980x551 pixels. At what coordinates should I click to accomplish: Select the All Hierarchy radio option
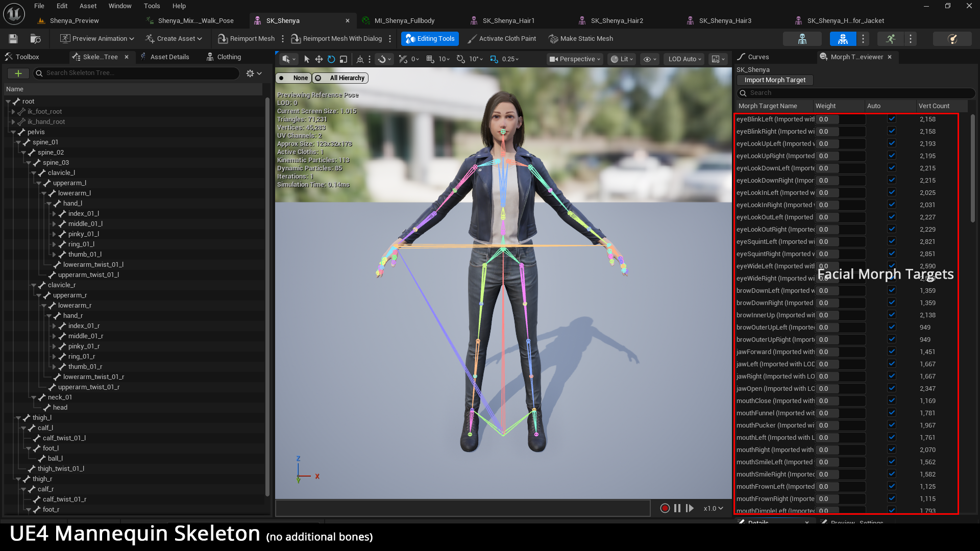[341, 78]
